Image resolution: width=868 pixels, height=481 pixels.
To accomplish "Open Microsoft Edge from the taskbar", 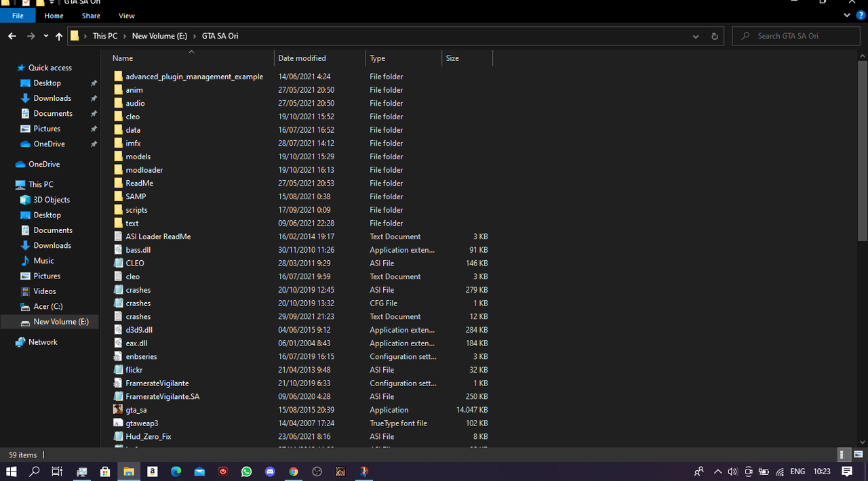I will [x=176, y=472].
